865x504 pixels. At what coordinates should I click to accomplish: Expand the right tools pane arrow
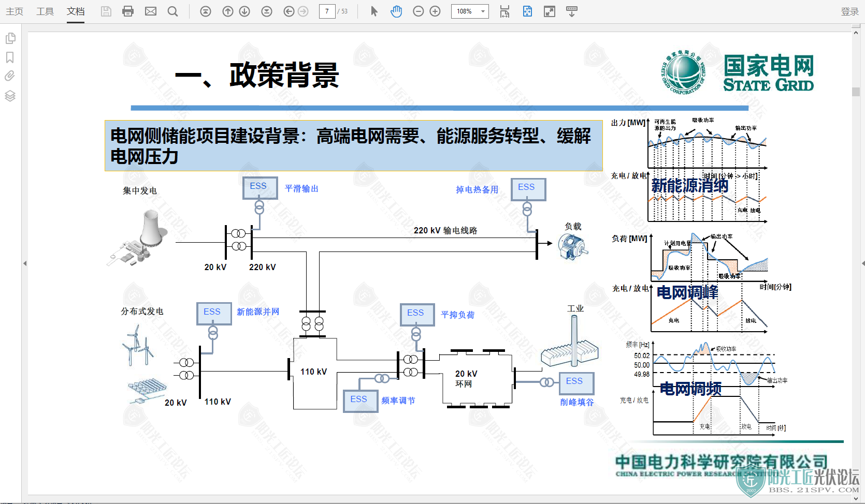862,263
